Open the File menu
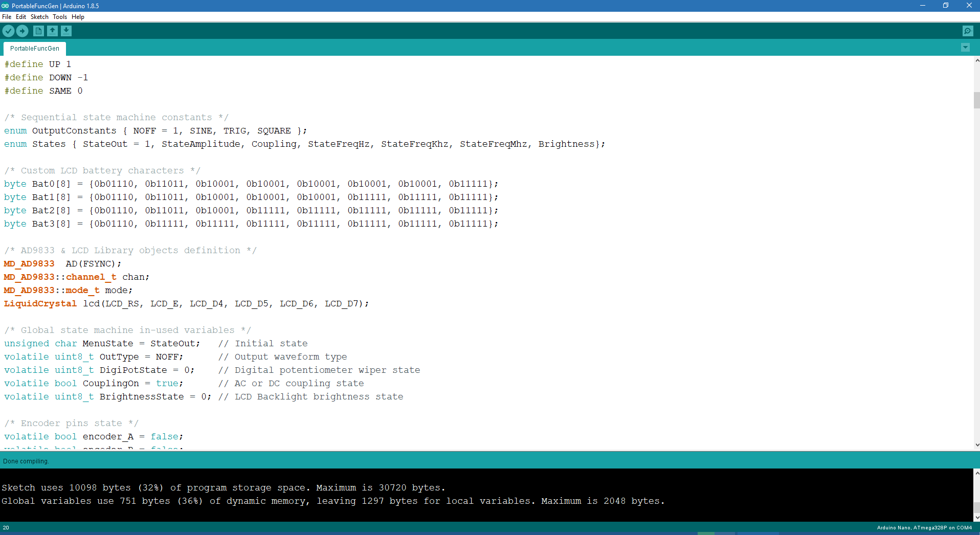980x535 pixels. click(x=7, y=17)
